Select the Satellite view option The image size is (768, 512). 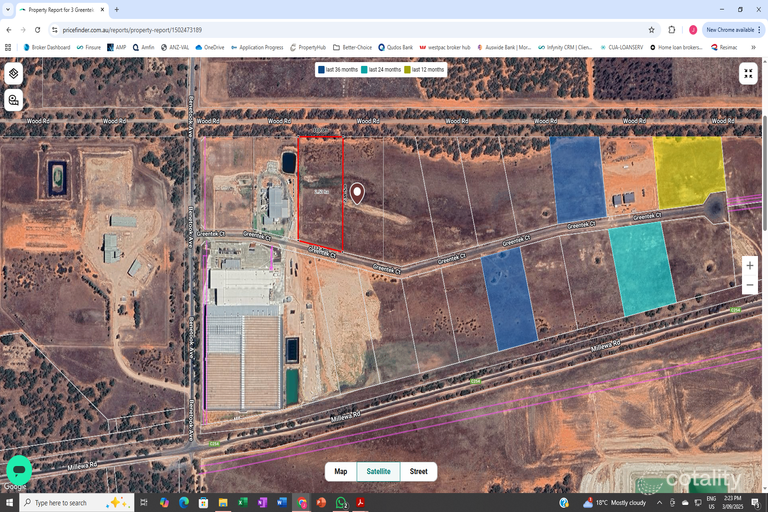coord(379,471)
